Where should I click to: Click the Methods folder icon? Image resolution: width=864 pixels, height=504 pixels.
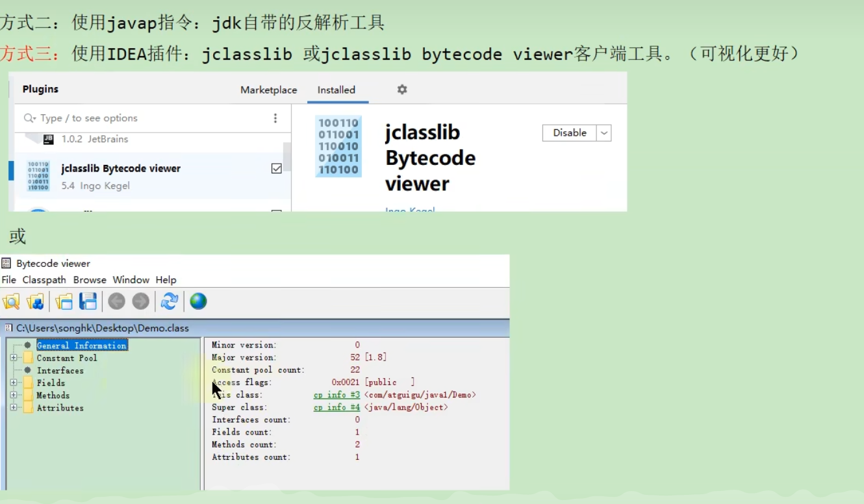pos(28,395)
